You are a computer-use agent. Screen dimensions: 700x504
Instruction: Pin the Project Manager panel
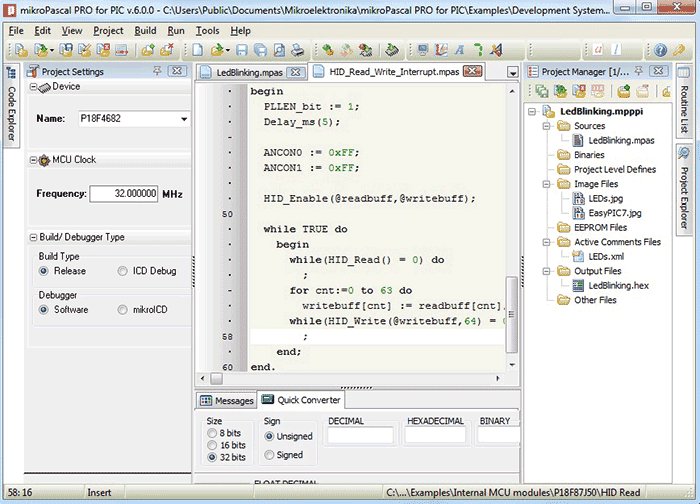pyautogui.click(x=639, y=71)
